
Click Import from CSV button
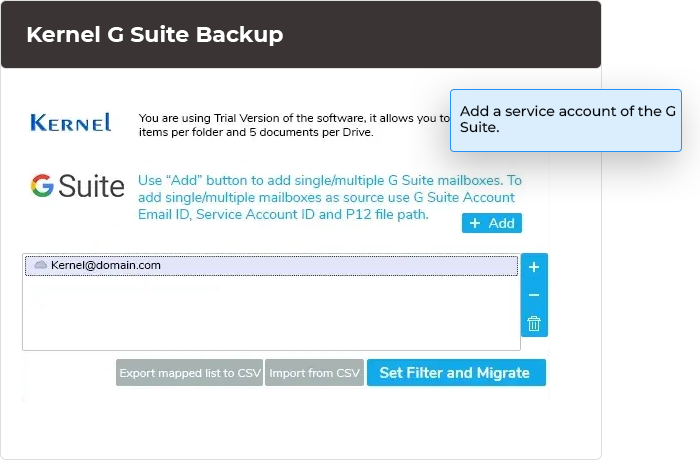(314, 373)
